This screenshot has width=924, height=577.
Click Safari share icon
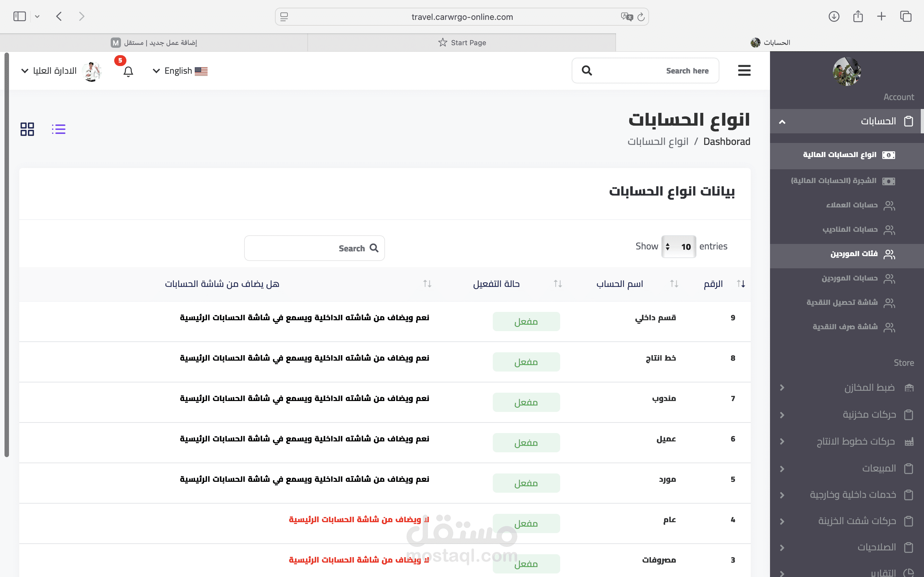(858, 16)
